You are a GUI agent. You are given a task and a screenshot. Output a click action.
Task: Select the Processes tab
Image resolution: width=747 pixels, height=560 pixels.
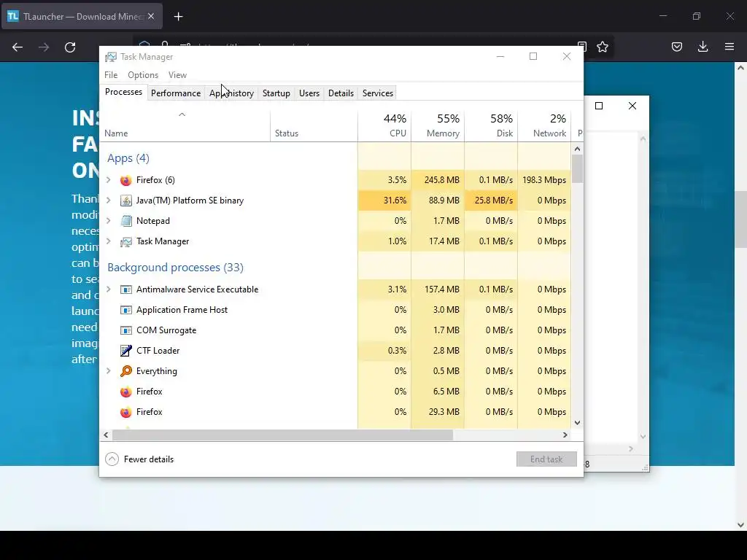pos(123,92)
